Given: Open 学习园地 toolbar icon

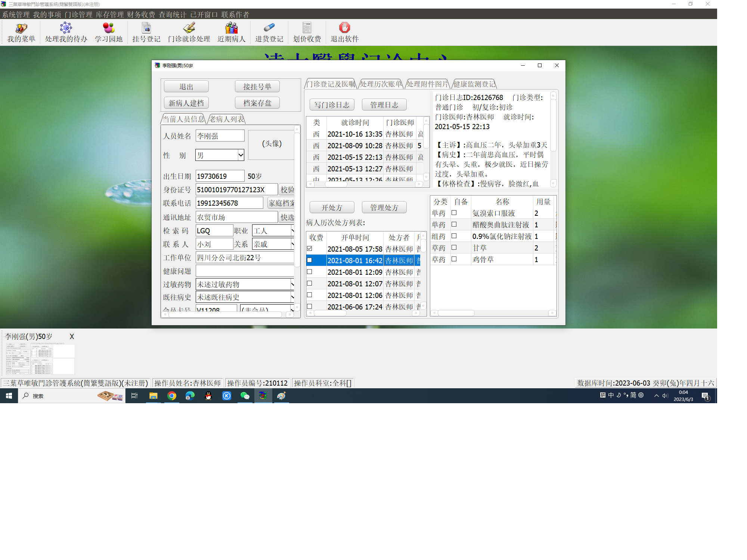Looking at the screenshot, I should [109, 32].
